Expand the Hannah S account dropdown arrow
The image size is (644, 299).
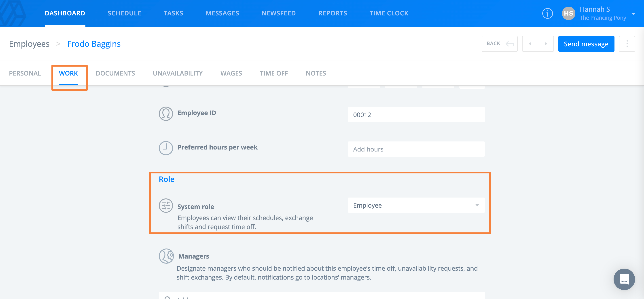[x=633, y=14]
